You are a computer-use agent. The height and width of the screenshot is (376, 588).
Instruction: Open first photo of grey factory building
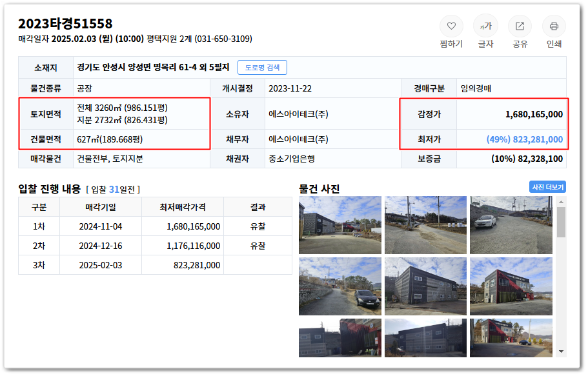340,225
